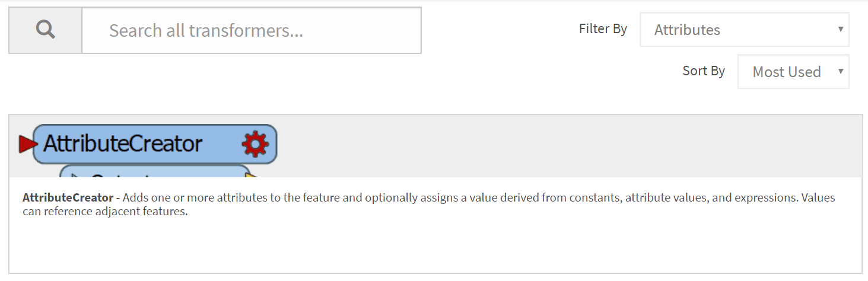Click the Sort By dropdown arrow
This screenshot has height=281, width=868.
pyautogui.click(x=840, y=71)
